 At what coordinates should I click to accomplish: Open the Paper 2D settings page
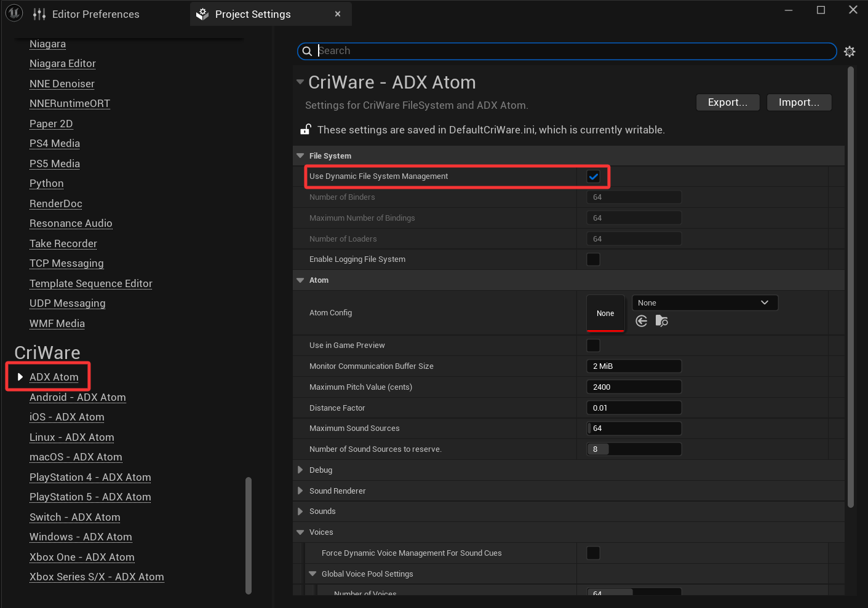(51, 124)
